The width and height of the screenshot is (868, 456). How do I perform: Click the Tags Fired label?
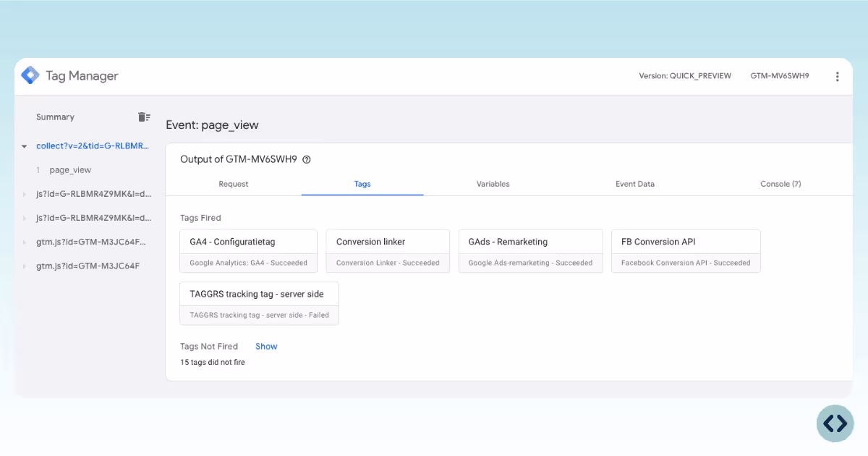tap(200, 218)
